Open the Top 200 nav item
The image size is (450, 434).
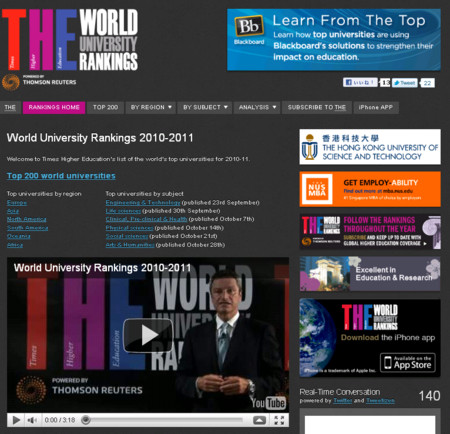click(105, 107)
